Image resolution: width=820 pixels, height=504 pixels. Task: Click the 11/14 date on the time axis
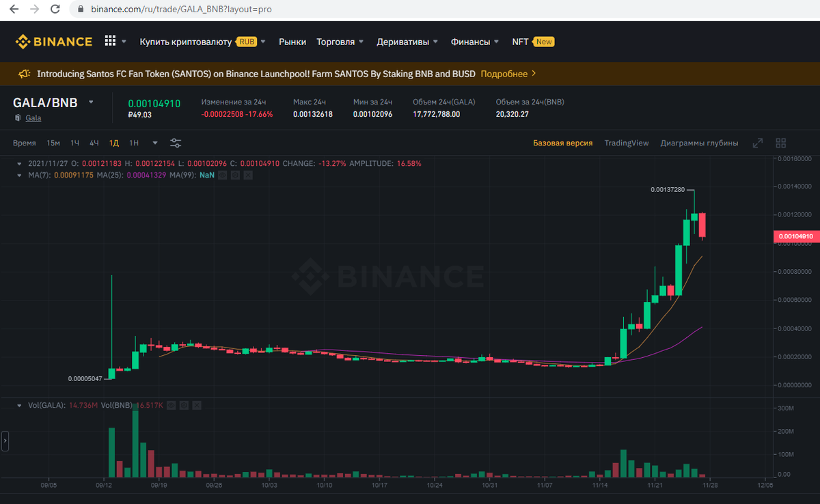600,485
